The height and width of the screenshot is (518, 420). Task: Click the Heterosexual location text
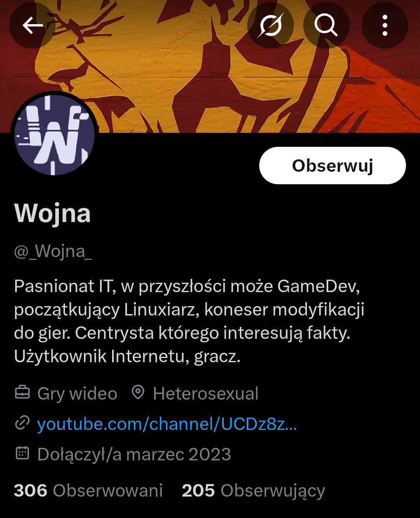pyautogui.click(x=206, y=394)
